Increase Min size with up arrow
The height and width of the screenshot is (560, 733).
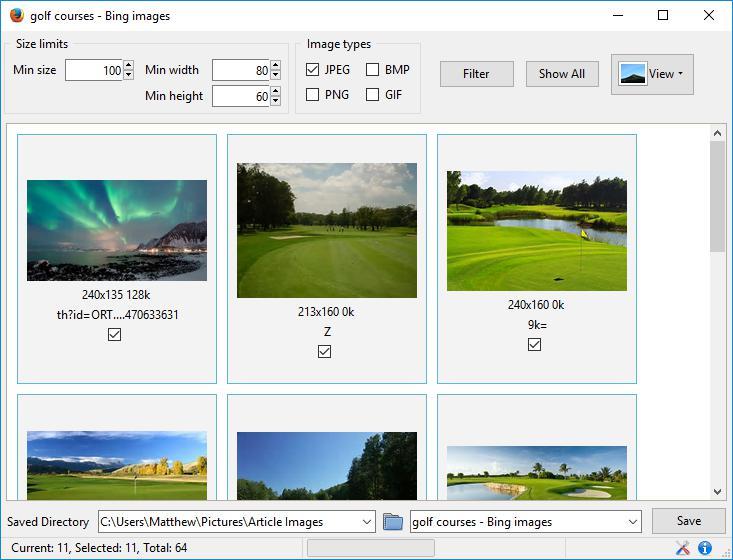point(129,65)
